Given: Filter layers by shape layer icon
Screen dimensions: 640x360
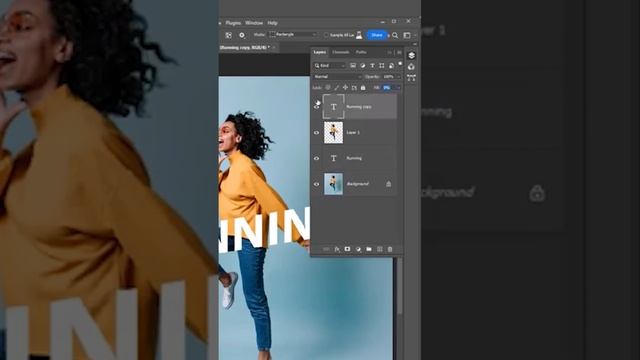Looking at the screenshot, I should pos(382,66).
